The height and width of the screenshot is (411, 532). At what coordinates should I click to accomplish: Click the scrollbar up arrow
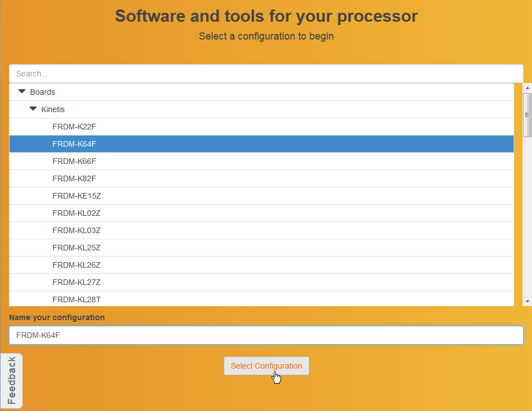point(527,88)
